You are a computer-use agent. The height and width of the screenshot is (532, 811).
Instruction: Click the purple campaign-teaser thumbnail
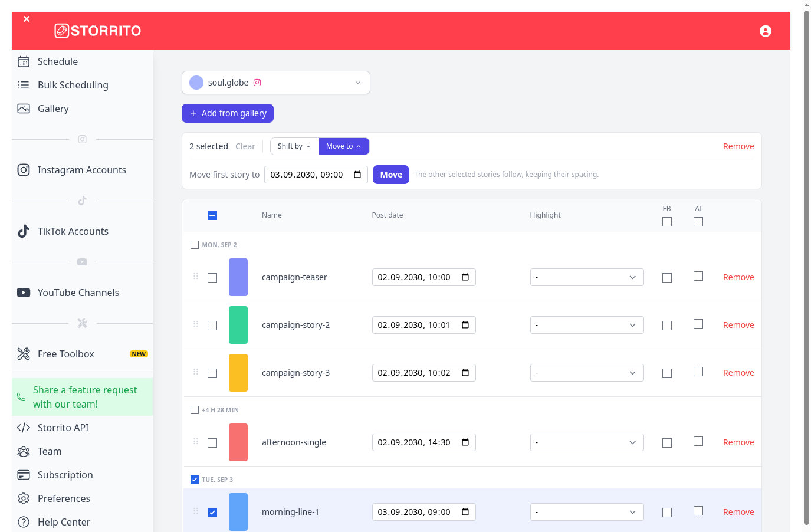point(238,277)
